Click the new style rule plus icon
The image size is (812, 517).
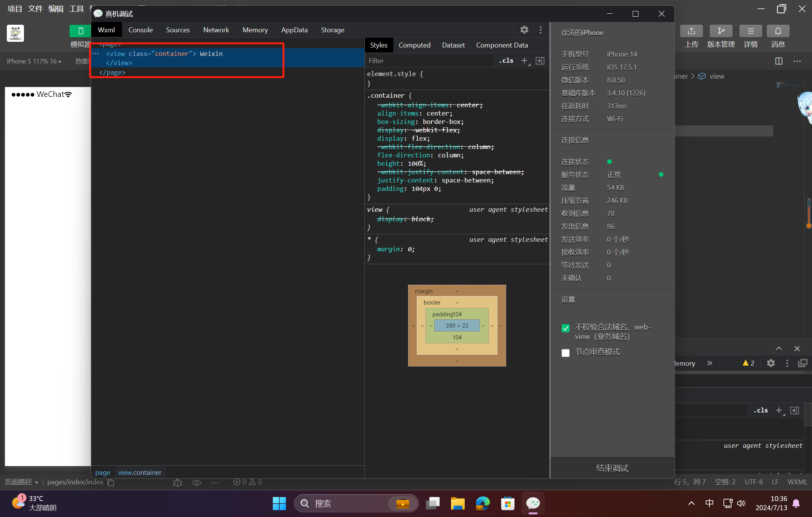(524, 60)
